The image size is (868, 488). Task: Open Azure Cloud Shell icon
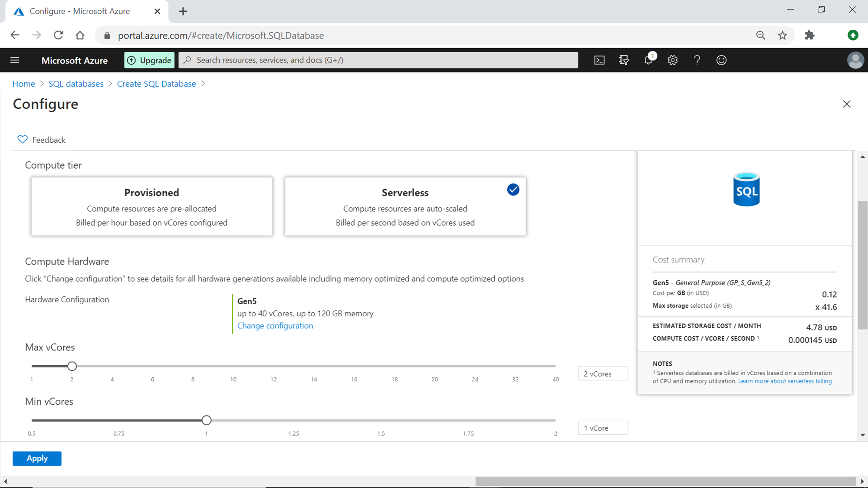(599, 60)
